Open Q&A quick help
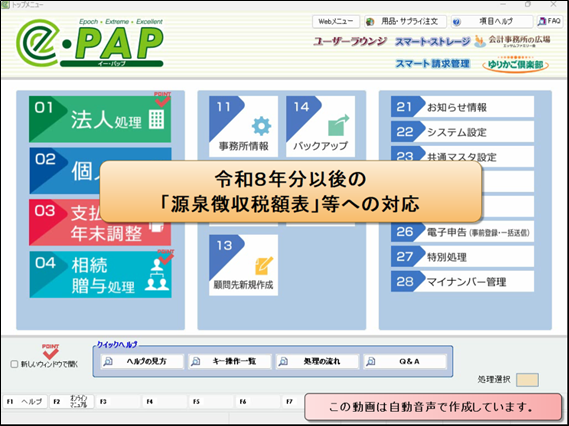Viewport: 569px width, 426px height. (405, 361)
